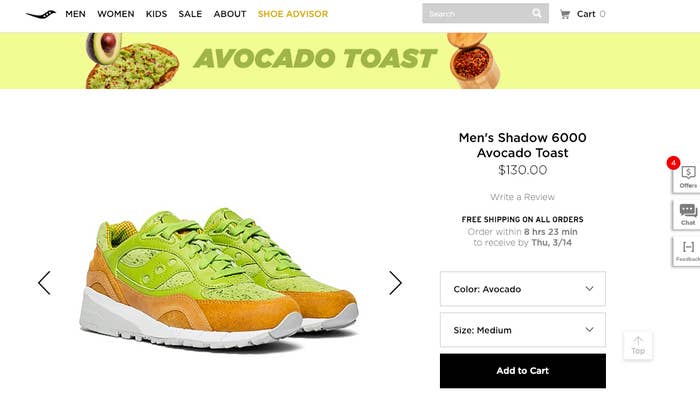Screen dimensions: 700x406
Task: Click the search magnifier icon
Action: 537,13
